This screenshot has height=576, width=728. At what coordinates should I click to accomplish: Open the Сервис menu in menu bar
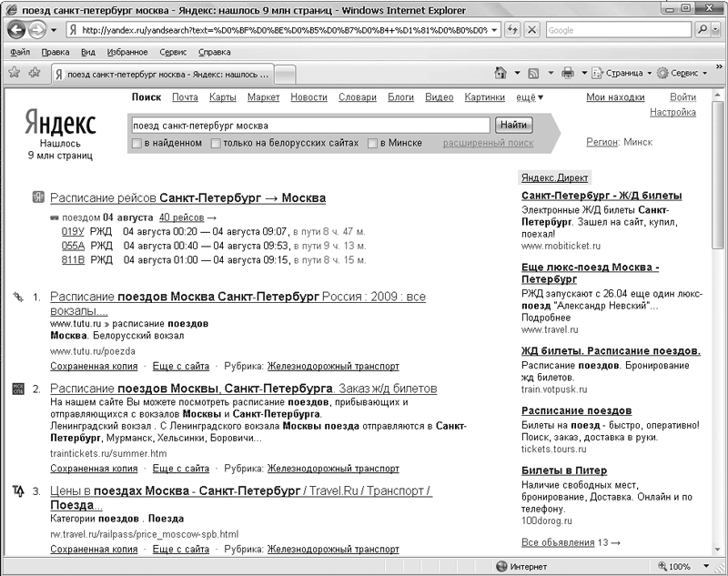tap(172, 52)
